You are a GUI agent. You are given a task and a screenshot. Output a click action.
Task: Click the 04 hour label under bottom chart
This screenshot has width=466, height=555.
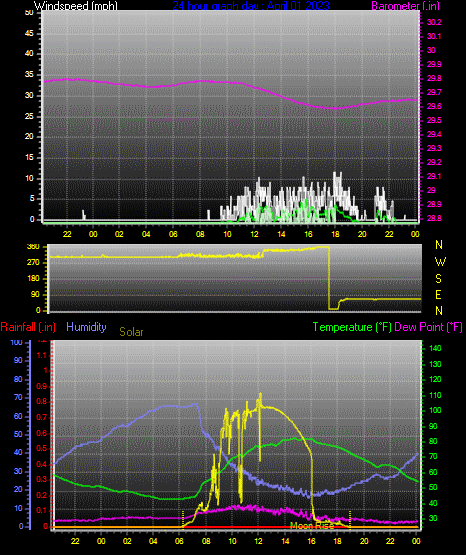(x=153, y=541)
